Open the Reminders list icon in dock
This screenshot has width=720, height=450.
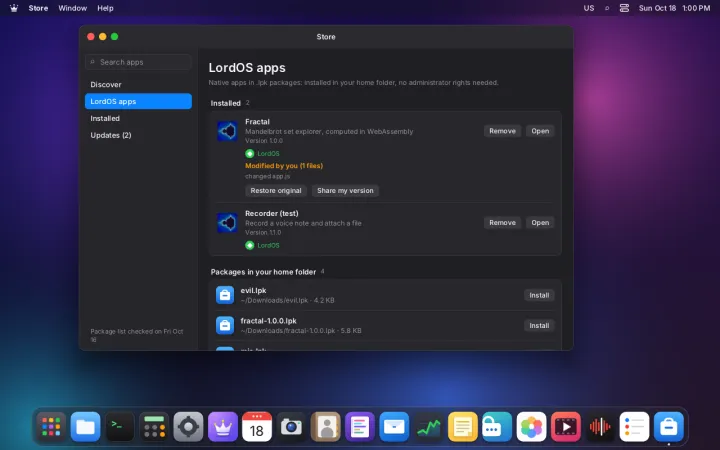click(x=634, y=427)
